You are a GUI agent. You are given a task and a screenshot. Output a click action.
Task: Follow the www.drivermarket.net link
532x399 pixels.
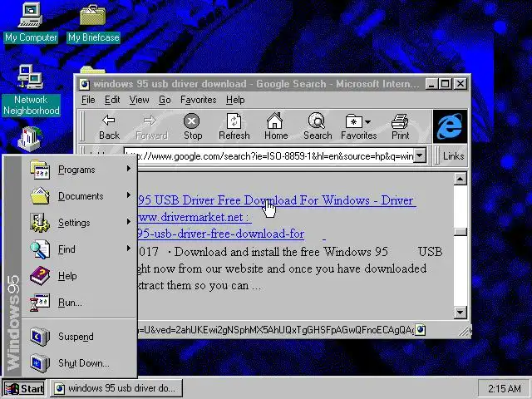(x=194, y=217)
